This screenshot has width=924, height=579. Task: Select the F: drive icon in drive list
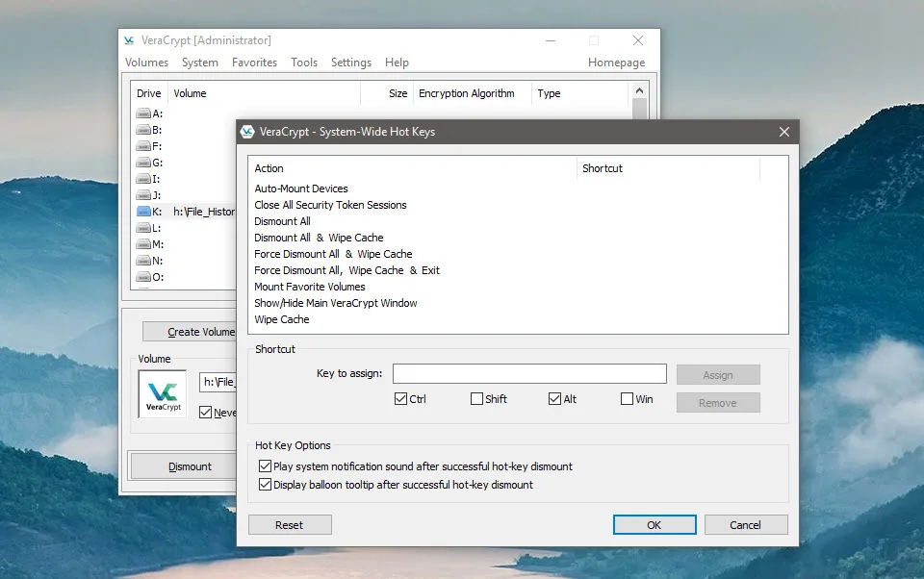[143, 146]
